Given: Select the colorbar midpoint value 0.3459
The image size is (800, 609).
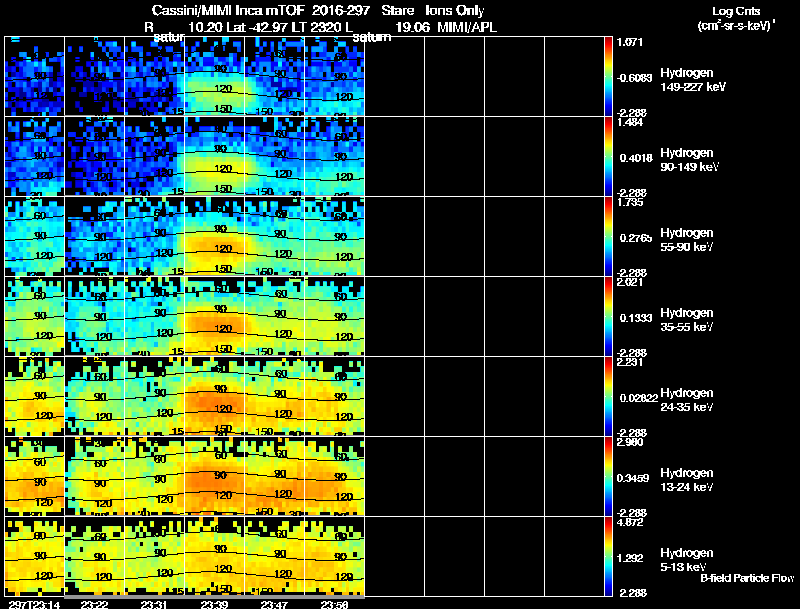Looking at the screenshot, I should (633, 478).
